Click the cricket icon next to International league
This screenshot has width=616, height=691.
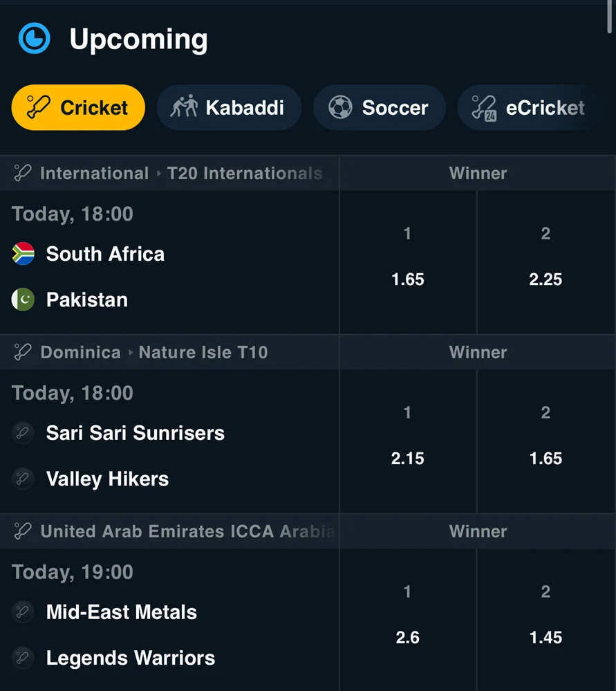click(22, 173)
